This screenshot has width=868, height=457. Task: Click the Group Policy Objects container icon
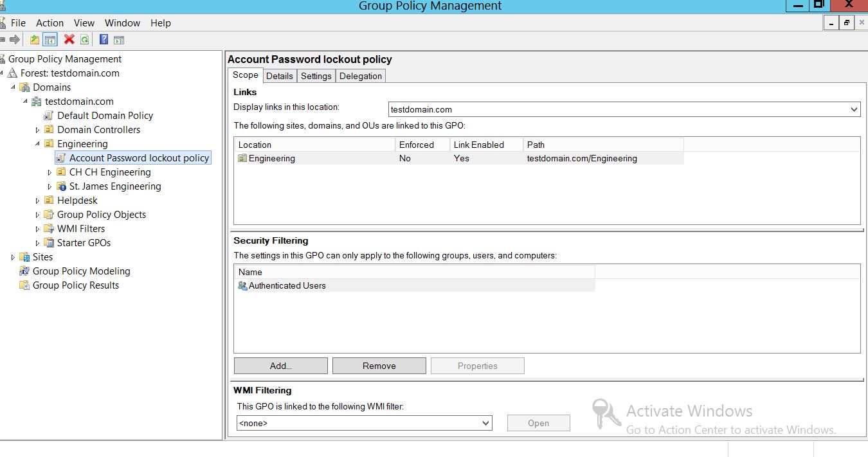pos(49,215)
